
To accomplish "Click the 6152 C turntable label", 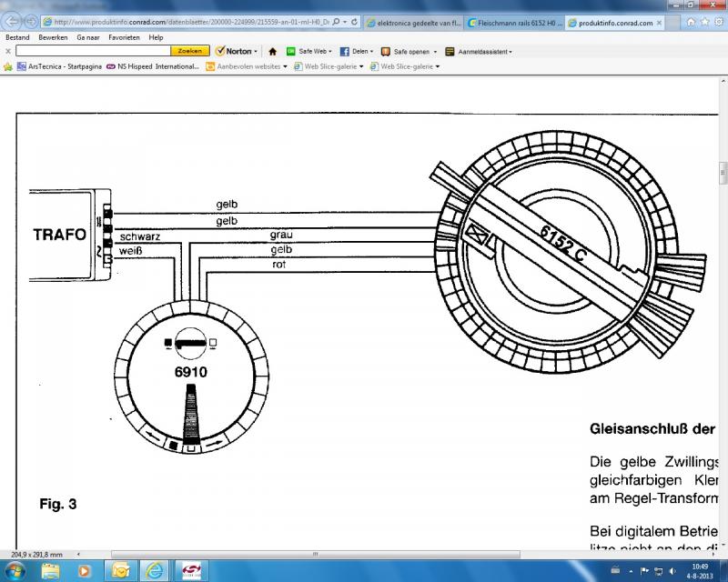I will tap(562, 244).
